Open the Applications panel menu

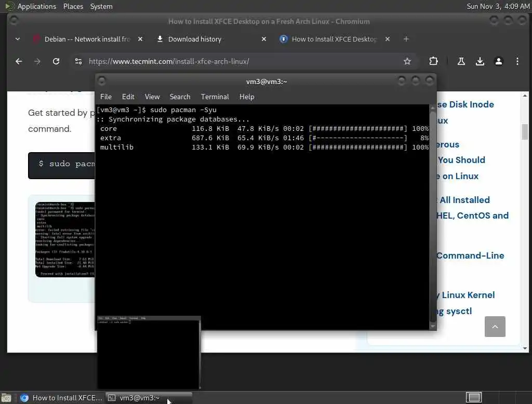[x=37, y=6]
